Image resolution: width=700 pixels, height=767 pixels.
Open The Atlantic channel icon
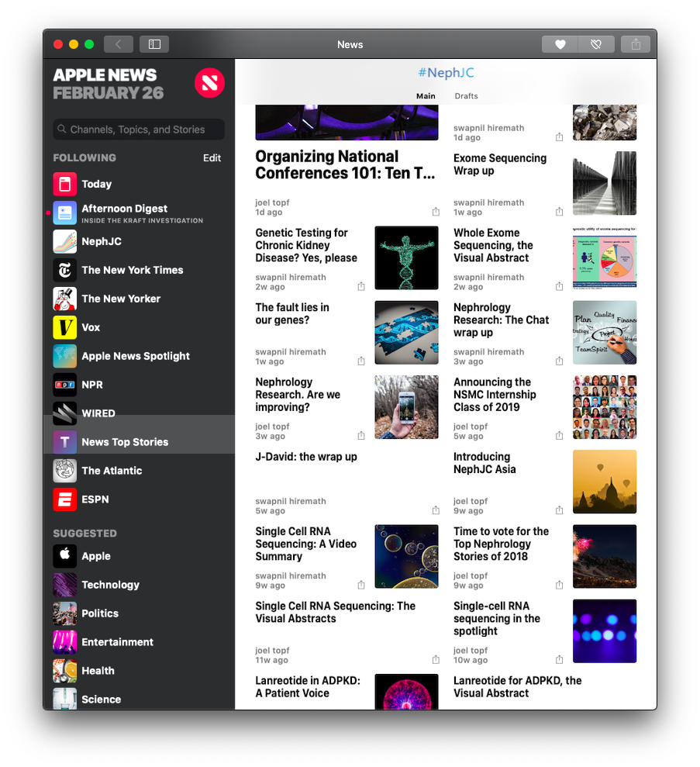[65, 471]
